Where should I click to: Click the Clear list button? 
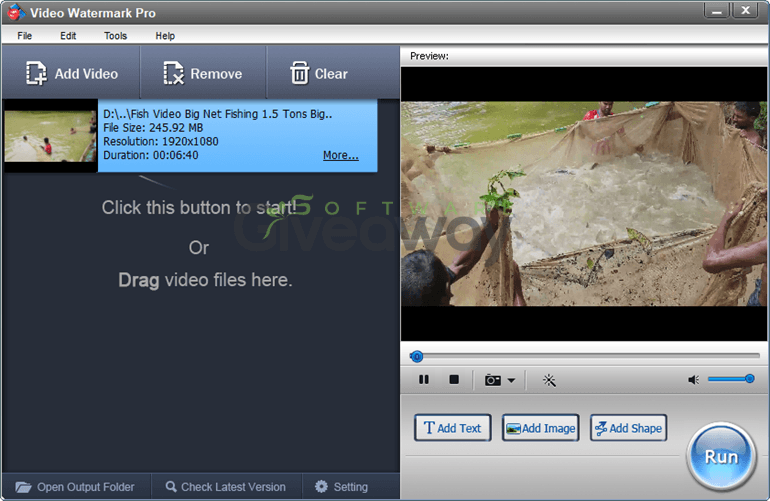point(332,73)
